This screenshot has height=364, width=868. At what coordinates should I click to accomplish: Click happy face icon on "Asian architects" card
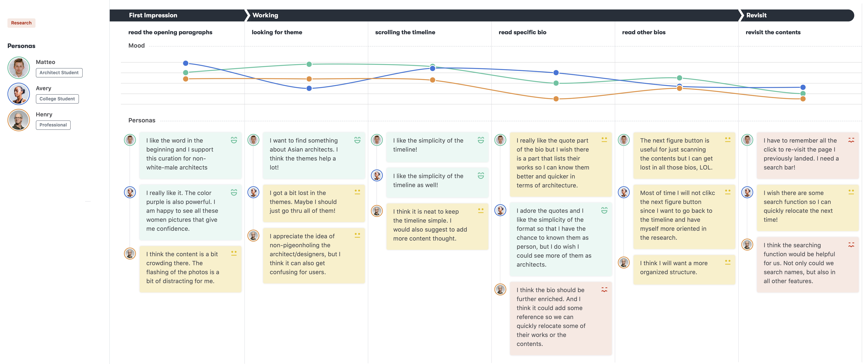click(357, 140)
